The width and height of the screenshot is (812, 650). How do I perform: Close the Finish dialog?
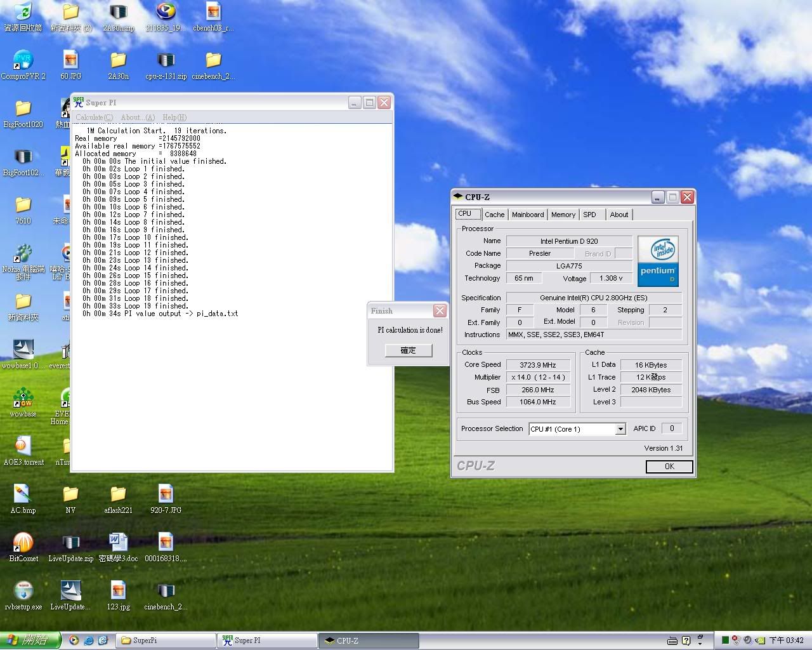point(440,310)
